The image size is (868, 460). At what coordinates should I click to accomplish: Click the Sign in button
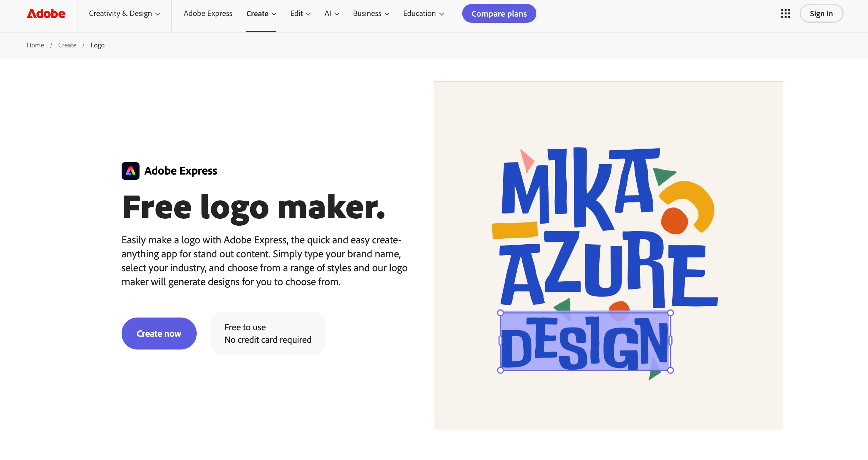click(821, 13)
